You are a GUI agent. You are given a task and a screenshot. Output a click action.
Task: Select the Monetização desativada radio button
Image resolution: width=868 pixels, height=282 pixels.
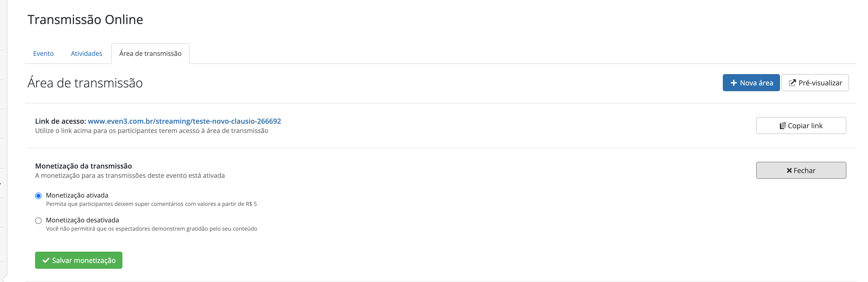point(38,221)
